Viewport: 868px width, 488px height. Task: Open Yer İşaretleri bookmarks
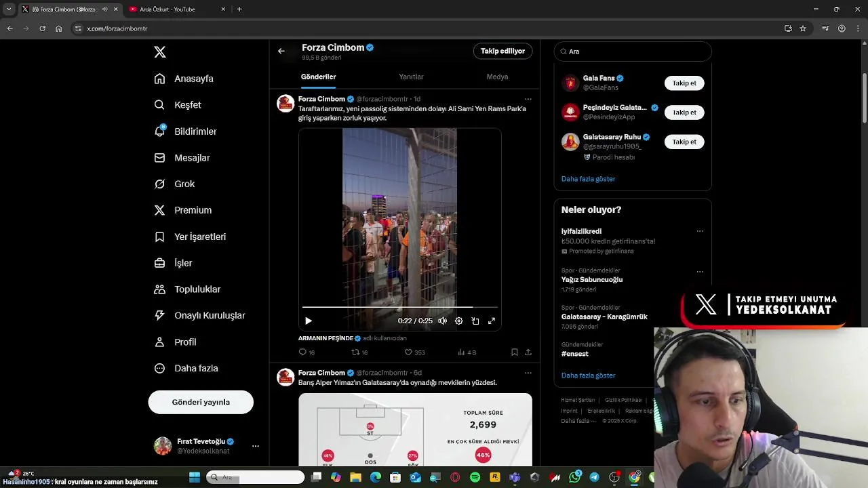point(190,237)
